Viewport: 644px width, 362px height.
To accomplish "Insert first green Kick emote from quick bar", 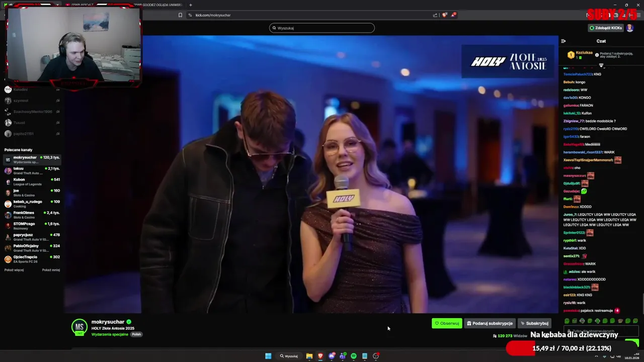I will 567,321.
